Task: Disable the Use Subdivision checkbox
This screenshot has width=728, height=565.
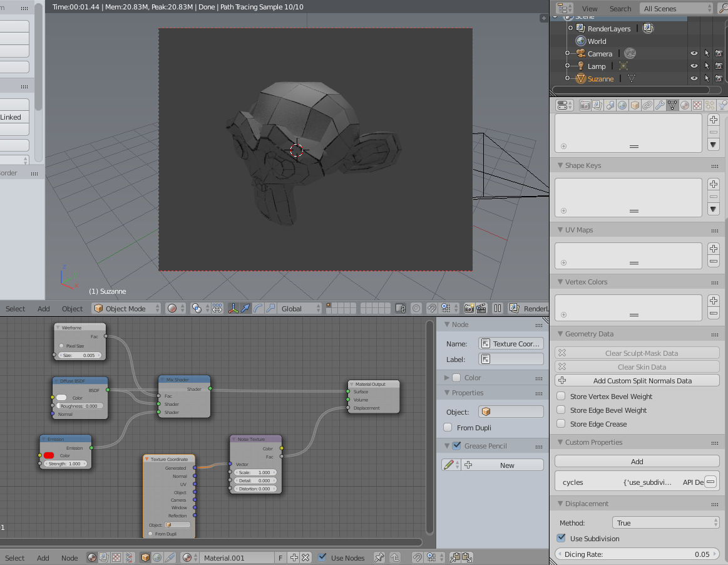Action: tap(561, 538)
